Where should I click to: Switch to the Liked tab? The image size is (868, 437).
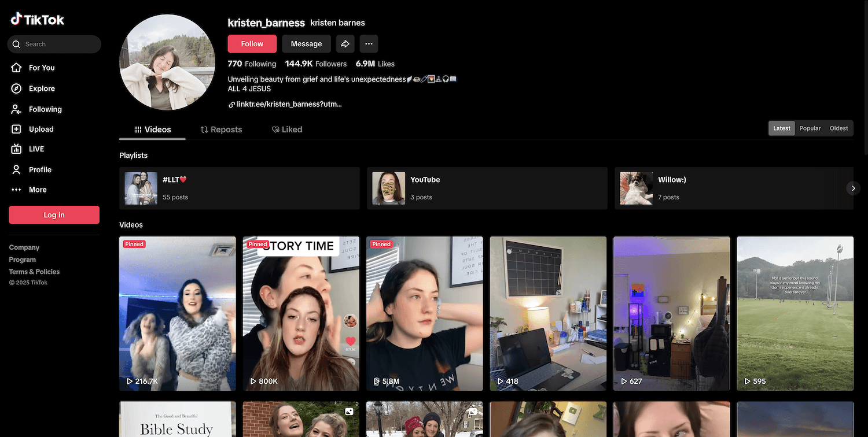click(287, 129)
